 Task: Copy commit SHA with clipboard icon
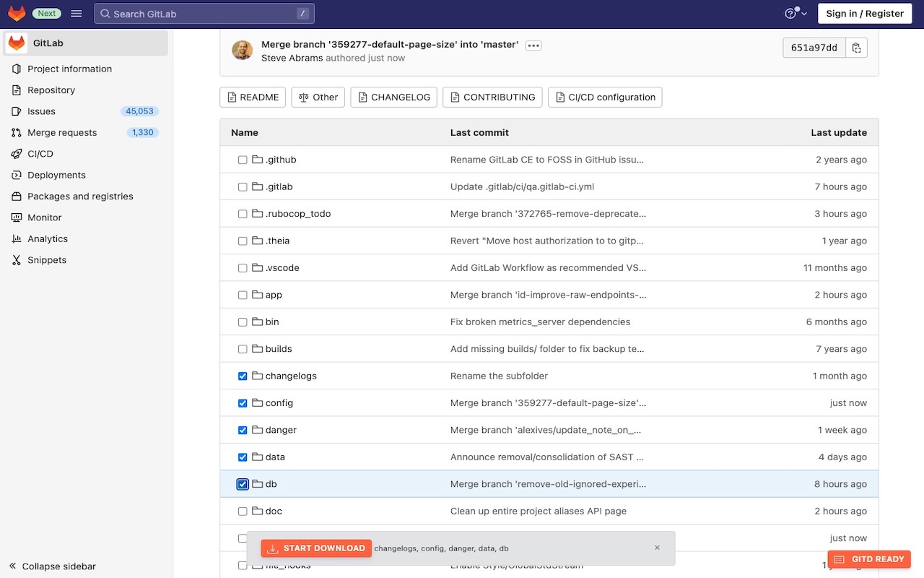coord(856,48)
